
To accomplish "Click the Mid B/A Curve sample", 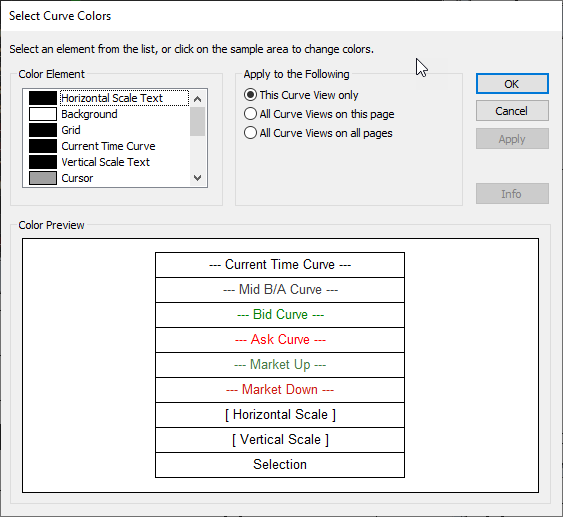I will [x=280, y=290].
